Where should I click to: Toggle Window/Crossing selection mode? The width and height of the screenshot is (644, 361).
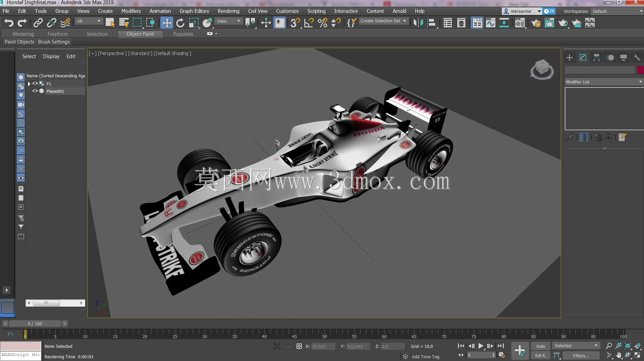(x=151, y=23)
